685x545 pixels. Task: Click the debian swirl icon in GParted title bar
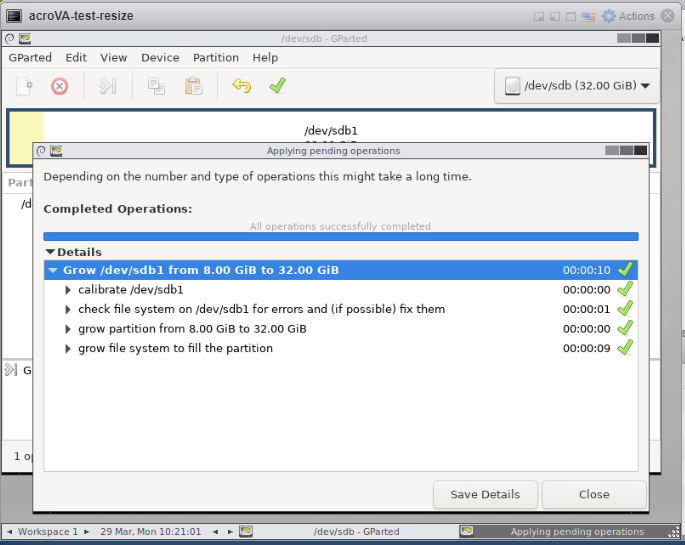[x=10, y=39]
